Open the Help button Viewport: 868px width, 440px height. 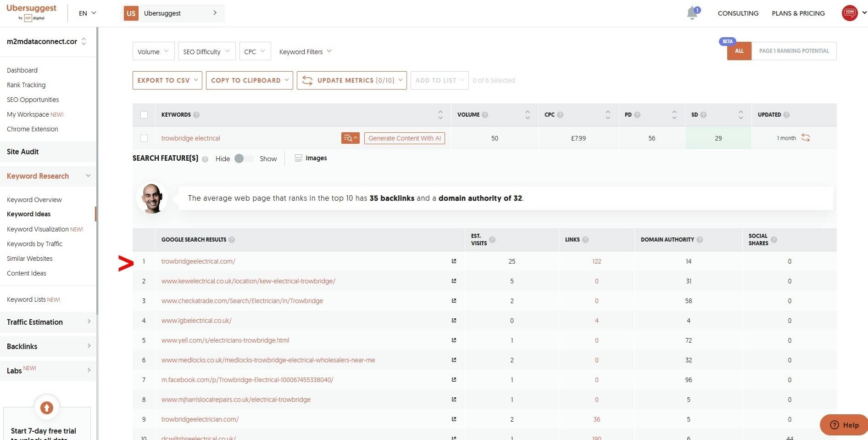pyautogui.click(x=844, y=425)
